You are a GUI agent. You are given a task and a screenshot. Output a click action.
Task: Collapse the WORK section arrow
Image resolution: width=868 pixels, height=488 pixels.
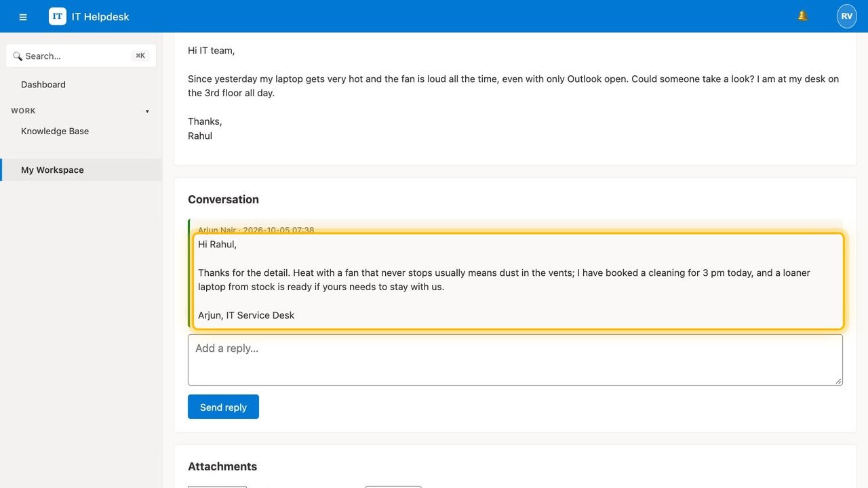tap(147, 111)
